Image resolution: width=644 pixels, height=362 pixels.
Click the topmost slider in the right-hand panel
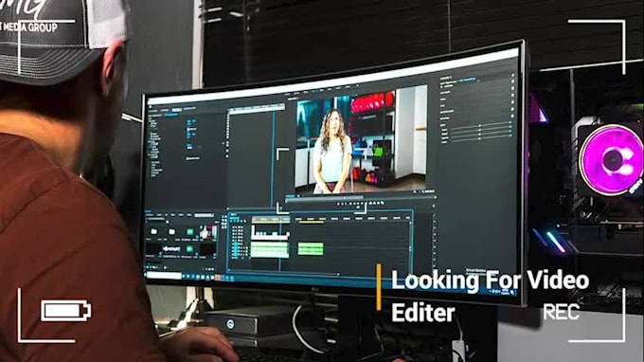(480, 126)
